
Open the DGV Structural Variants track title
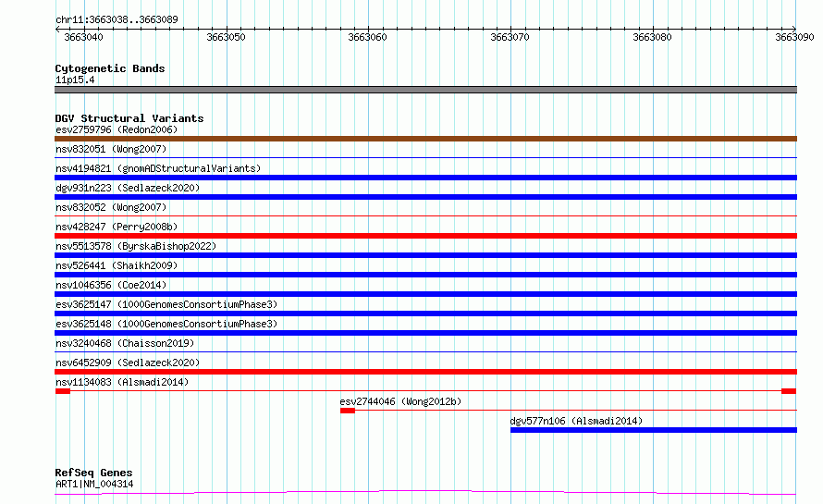point(129,118)
